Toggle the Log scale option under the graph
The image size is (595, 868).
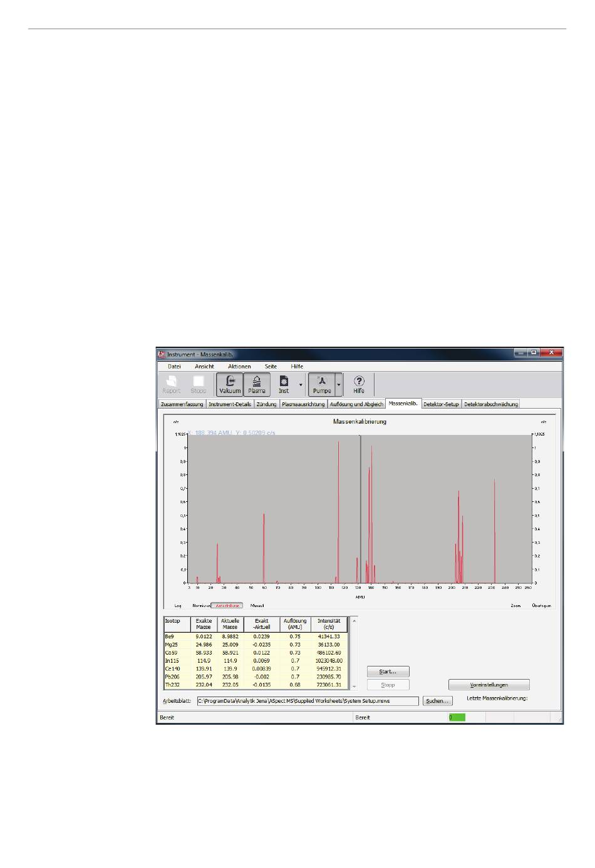(x=178, y=606)
